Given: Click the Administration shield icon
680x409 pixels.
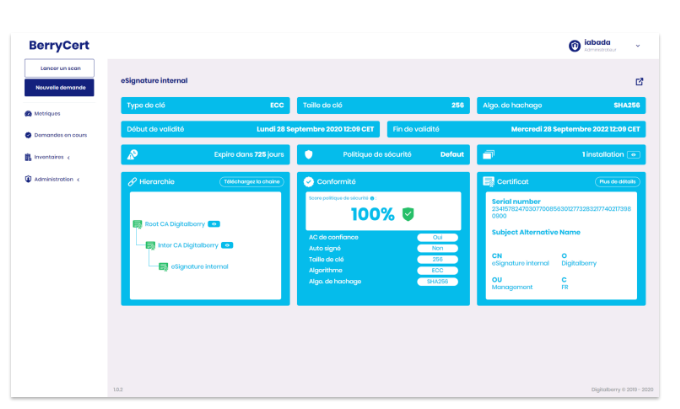Looking at the screenshot, I should coord(28,179).
